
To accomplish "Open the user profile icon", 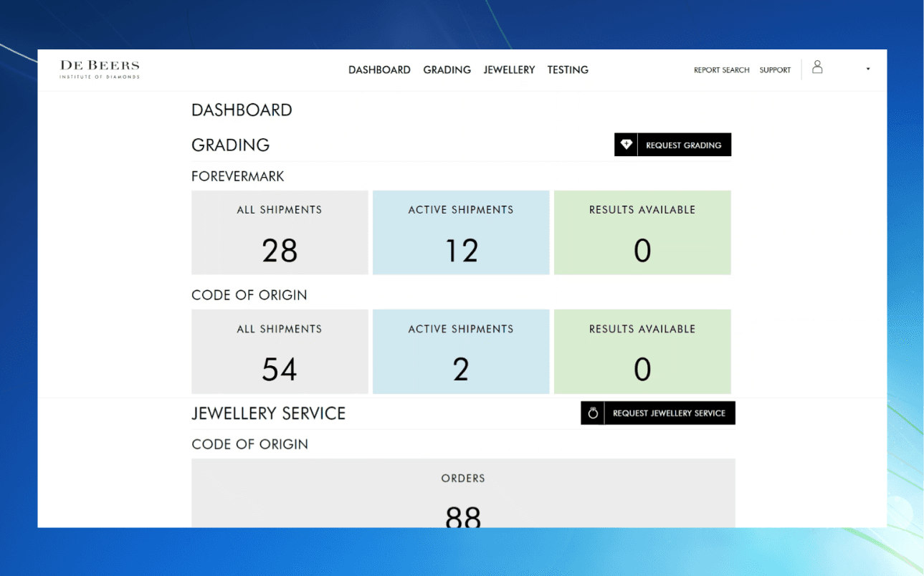I will [x=817, y=67].
